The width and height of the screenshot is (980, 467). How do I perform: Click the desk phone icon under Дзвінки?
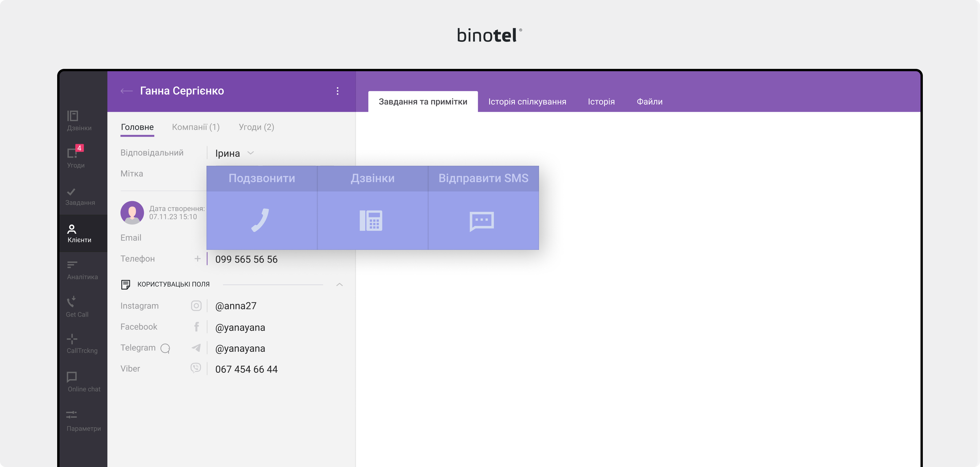coord(371,220)
